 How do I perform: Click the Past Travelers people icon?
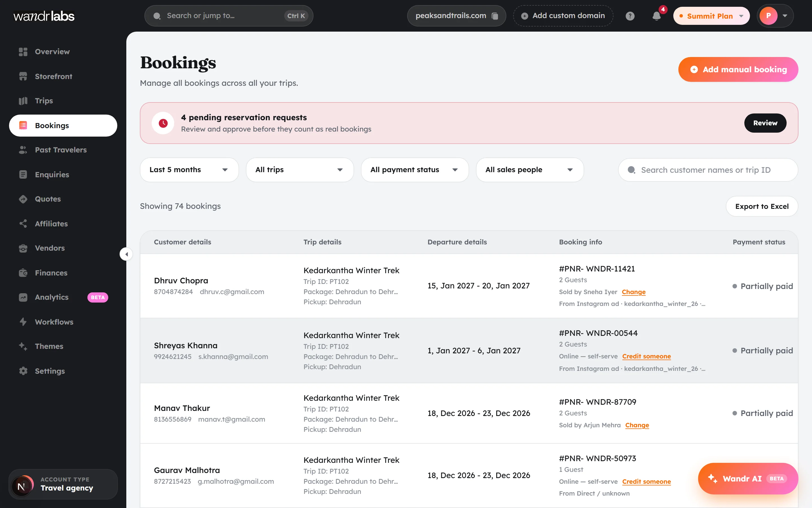[x=23, y=150]
